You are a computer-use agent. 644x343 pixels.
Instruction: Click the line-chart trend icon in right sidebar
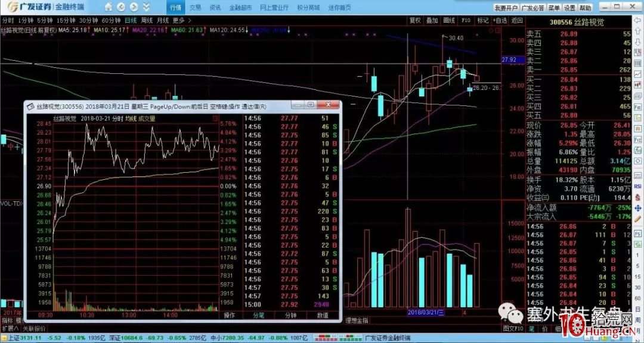coord(637,74)
